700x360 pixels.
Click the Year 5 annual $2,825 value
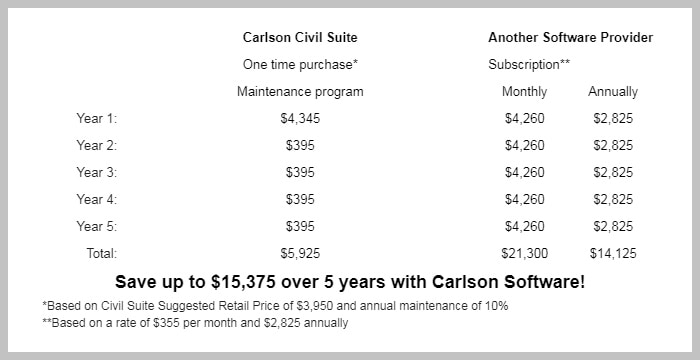tap(613, 226)
